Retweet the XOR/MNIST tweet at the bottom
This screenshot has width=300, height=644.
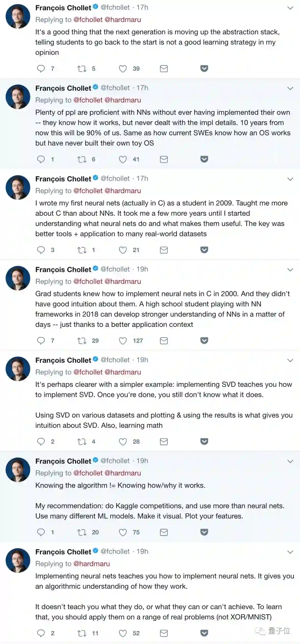82,633
